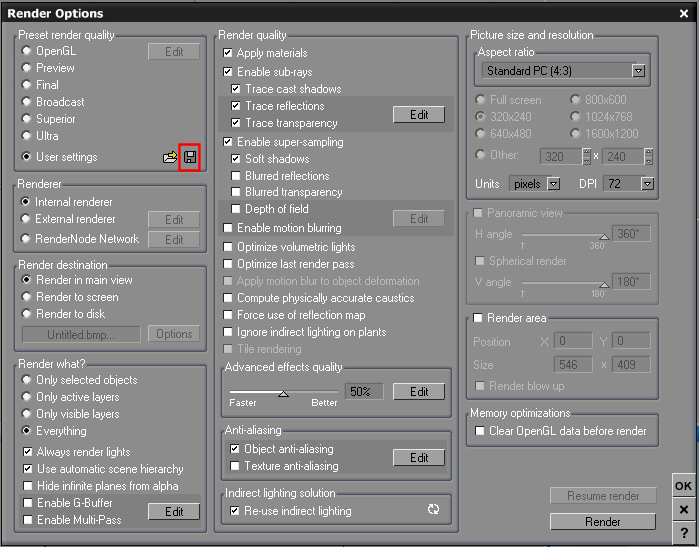Viewport: 699px width, 547px height.
Task: Toggle Soft shadows checkbox
Action: coord(236,159)
